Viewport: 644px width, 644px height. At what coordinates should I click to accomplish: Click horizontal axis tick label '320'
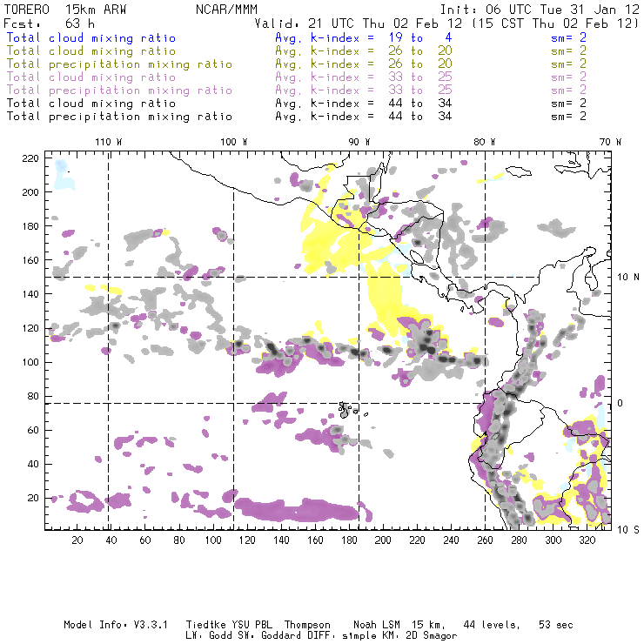pos(587,540)
